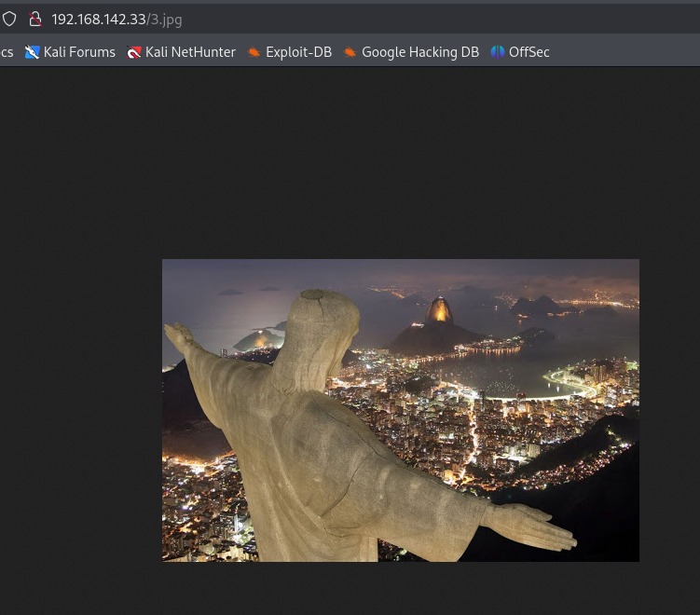Open the insecure connection padlock icon
This screenshot has width=700, height=615.
(34, 20)
